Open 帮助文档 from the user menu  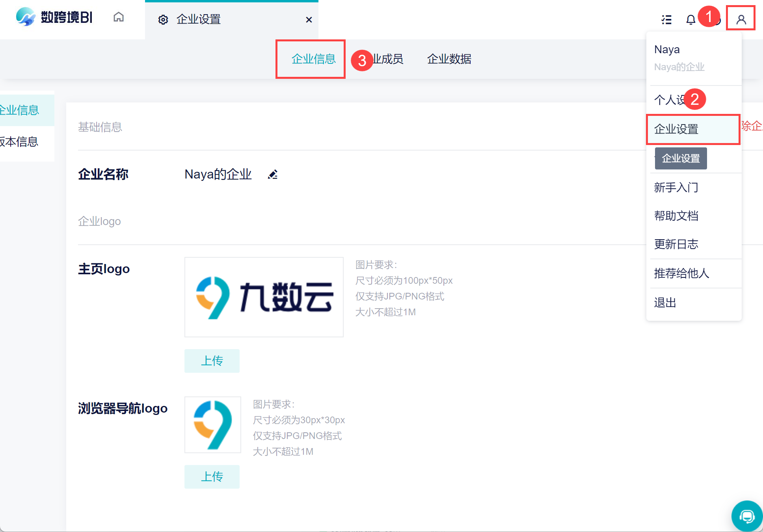coord(676,216)
